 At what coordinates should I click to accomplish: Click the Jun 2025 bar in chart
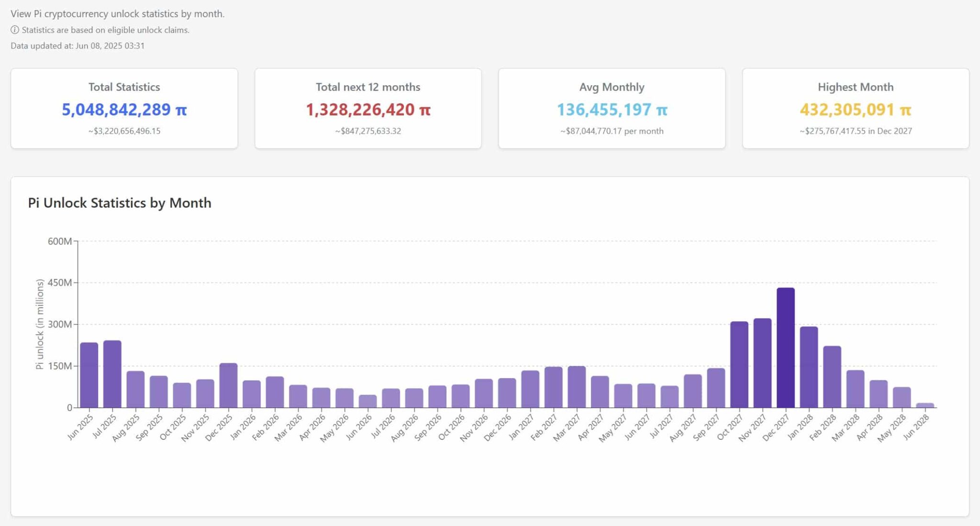coord(89,375)
